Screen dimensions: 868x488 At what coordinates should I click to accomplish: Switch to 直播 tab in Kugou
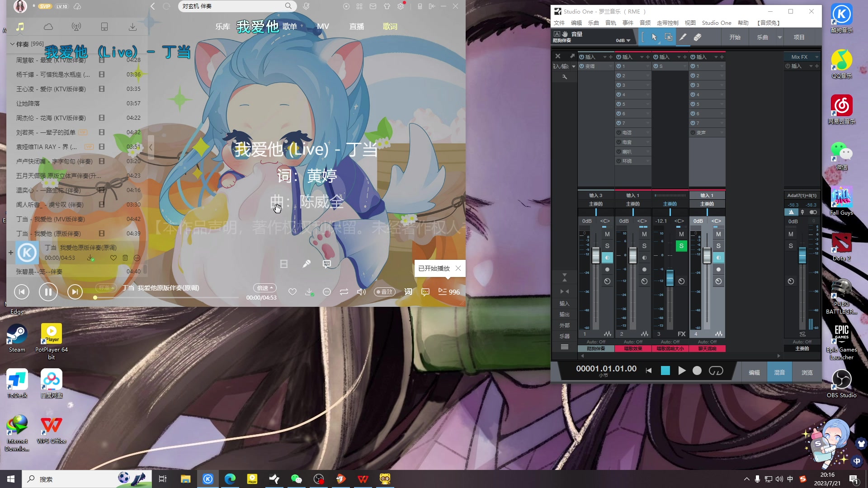click(x=357, y=27)
